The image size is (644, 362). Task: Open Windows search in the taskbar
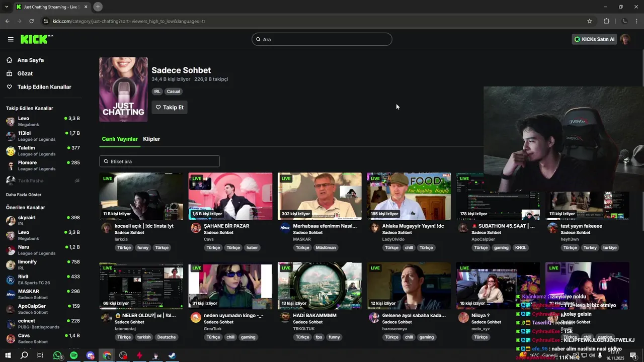[x=24, y=355]
